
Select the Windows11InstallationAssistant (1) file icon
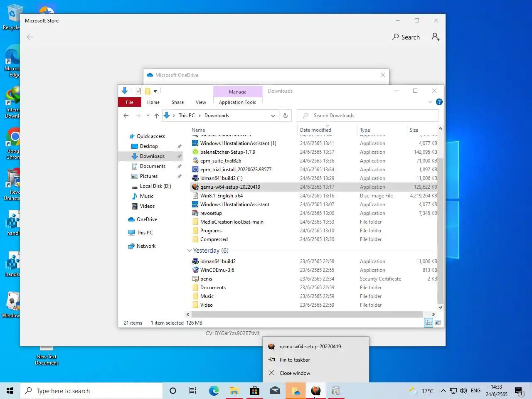coord(195,143)
